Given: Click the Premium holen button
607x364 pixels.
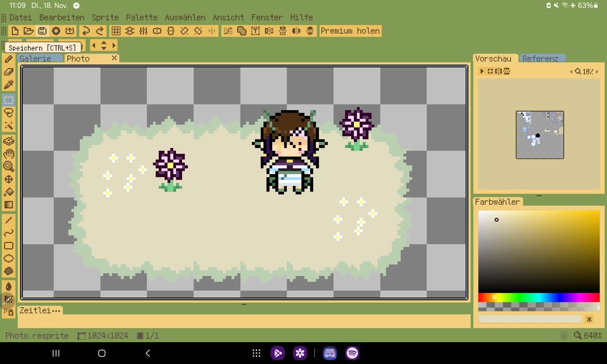Looking at the screenshot, I should point(350,31).
